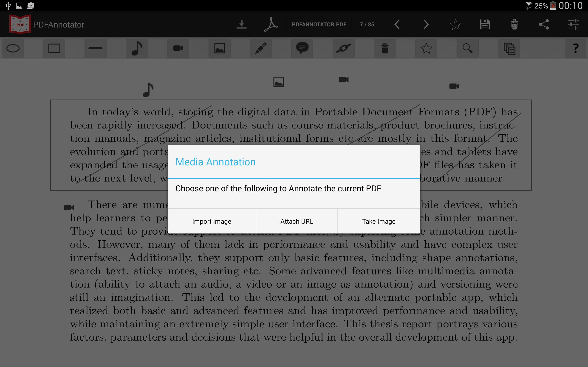Click the link annotation tool
The height and width of the screenshot is (367, 588).
343,48
